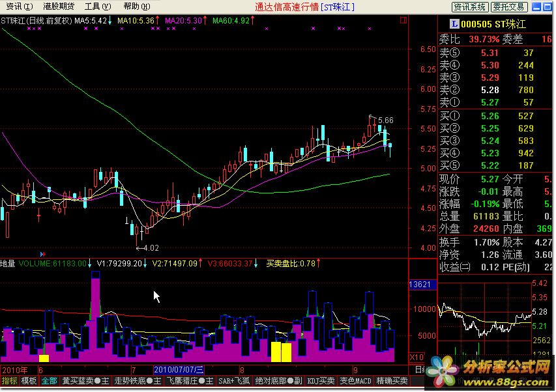The width and height of the screenshot is (556, 392).
Task: Click the minimize window icon
Action: pyautogui.click(x=537, y=7)
